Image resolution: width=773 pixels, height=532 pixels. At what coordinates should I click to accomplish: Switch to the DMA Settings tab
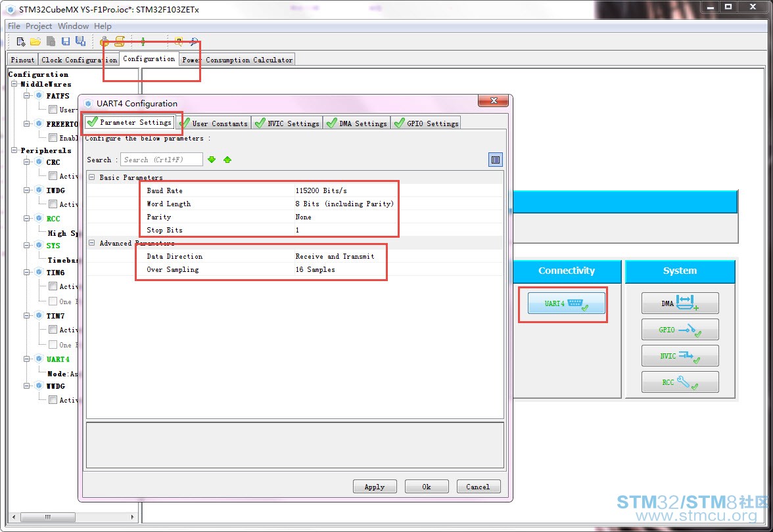357,123
